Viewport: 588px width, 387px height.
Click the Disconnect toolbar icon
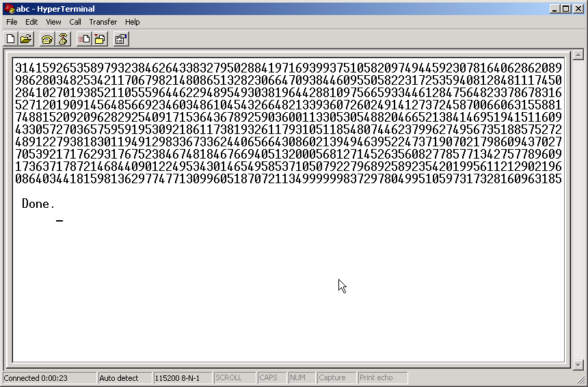pos(63,39)
